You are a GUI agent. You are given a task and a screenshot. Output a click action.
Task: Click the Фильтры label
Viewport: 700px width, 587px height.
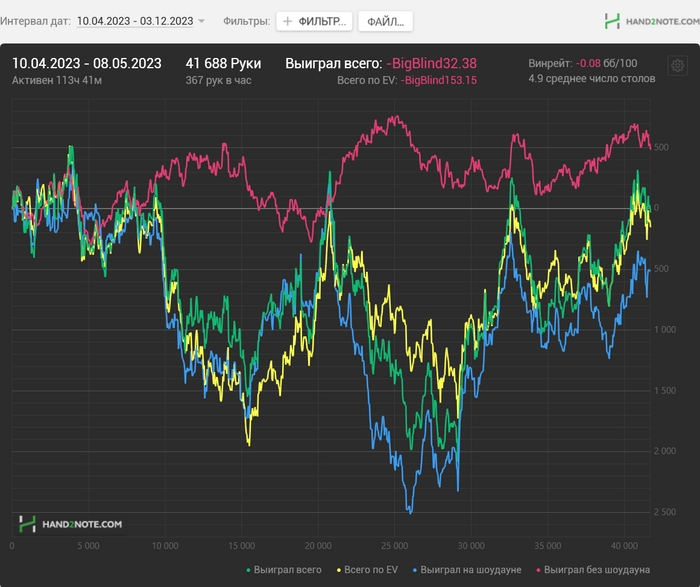pos(246,21)
